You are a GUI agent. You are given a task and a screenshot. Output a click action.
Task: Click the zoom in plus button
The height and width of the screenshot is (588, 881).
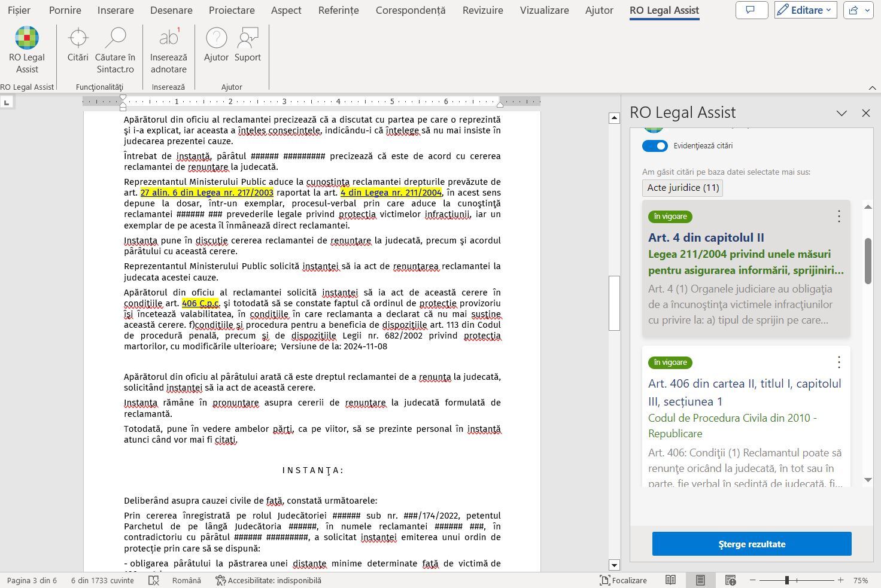(x=840, y=580)
